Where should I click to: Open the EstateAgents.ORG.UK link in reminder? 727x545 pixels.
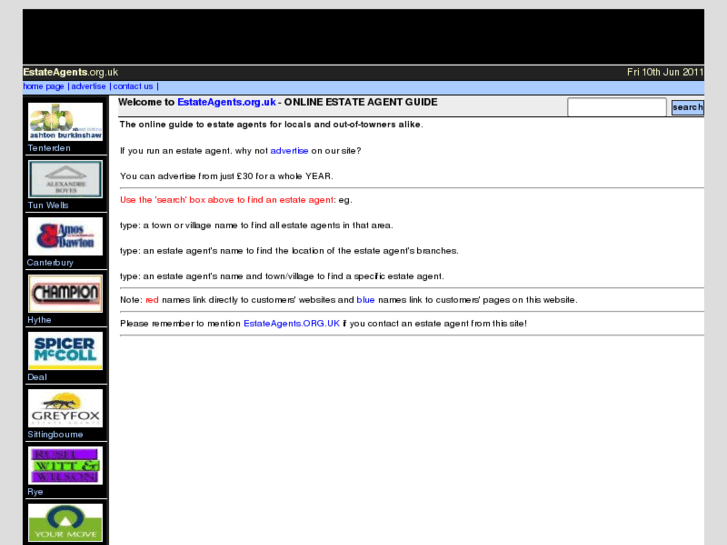pyautogui.click(x=291, y=323)
